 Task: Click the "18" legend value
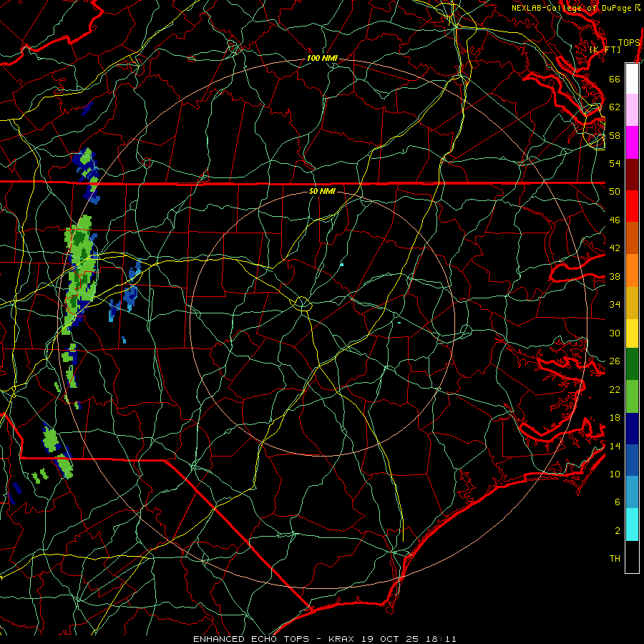coord(615,418)
